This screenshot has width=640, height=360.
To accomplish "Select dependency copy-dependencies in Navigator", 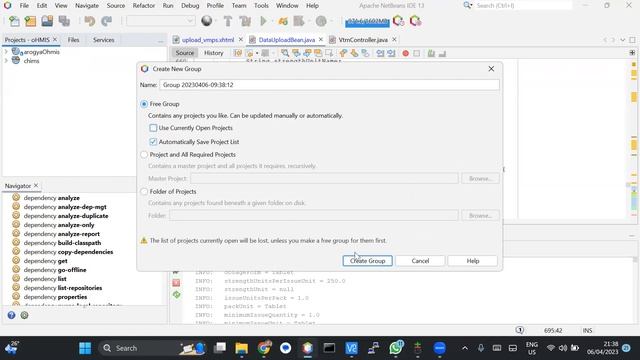I will [x=68, y=252].
